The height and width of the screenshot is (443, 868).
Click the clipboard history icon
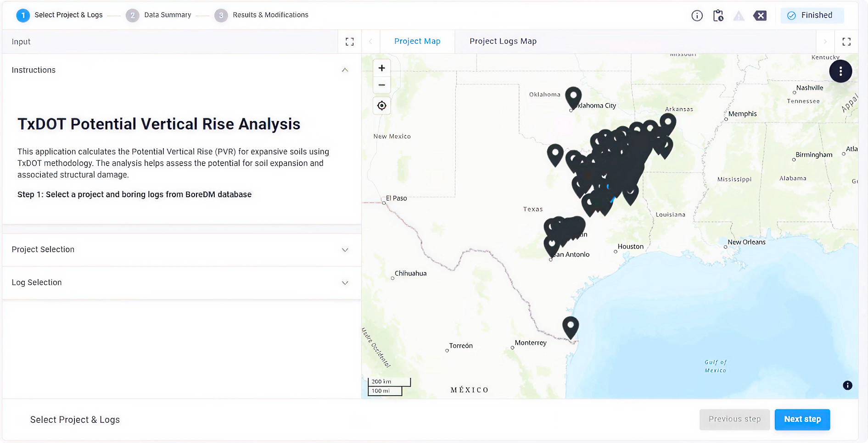click(x=718, y=16)
